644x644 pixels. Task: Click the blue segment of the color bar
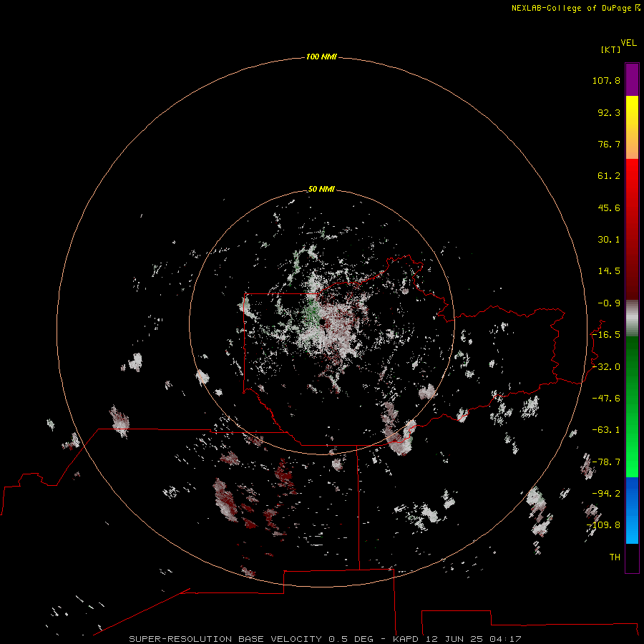tap(632, 510)
